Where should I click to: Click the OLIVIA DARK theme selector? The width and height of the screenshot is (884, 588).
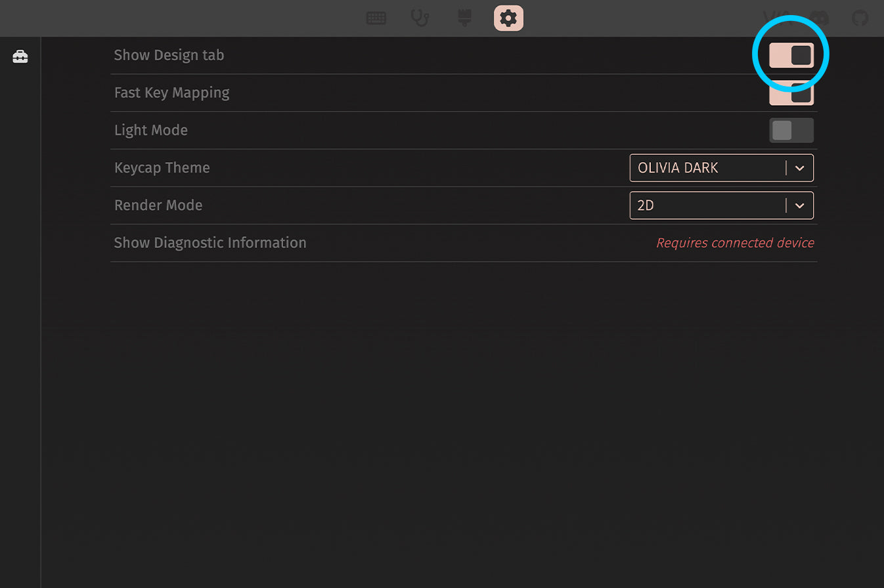706,168
